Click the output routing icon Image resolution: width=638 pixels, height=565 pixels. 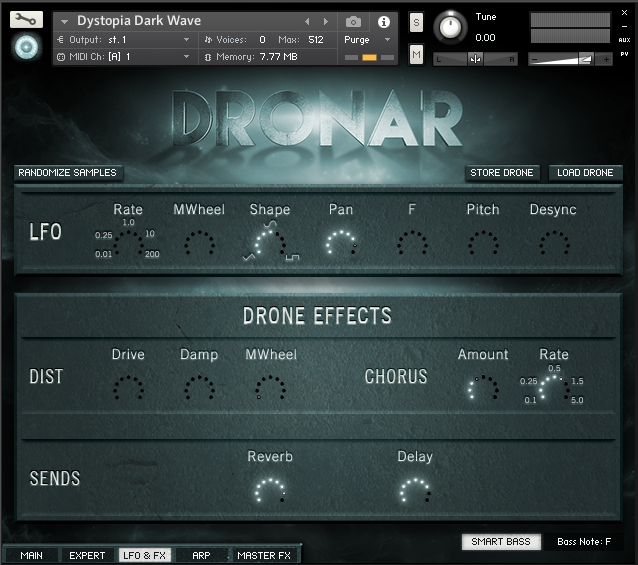60,39
